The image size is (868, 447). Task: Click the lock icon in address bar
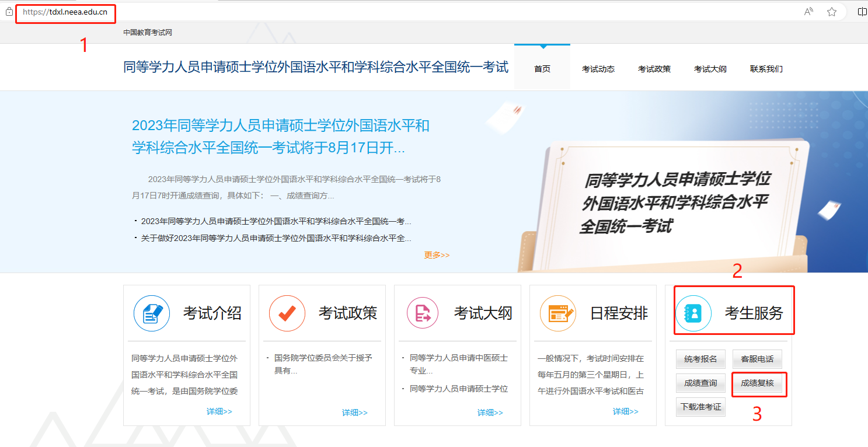click(9, 12)
